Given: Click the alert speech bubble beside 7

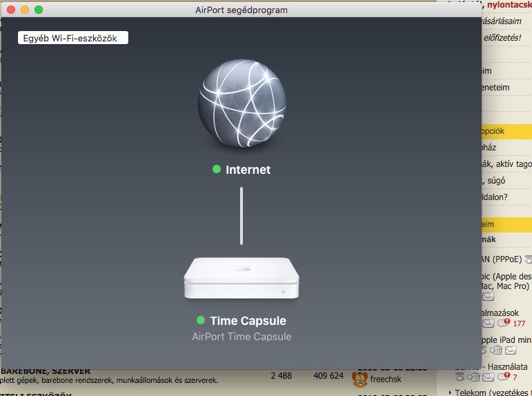Looking at the screenshot, I should click(504, 376).
